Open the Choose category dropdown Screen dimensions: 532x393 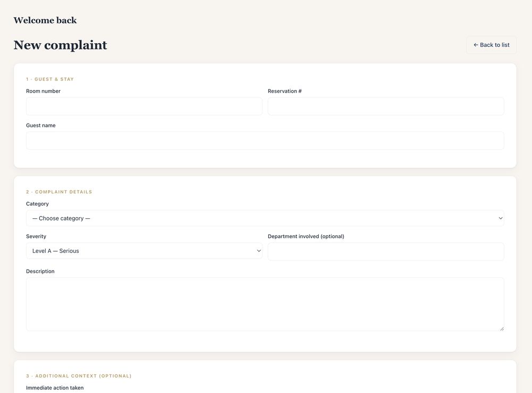(265, 218)
